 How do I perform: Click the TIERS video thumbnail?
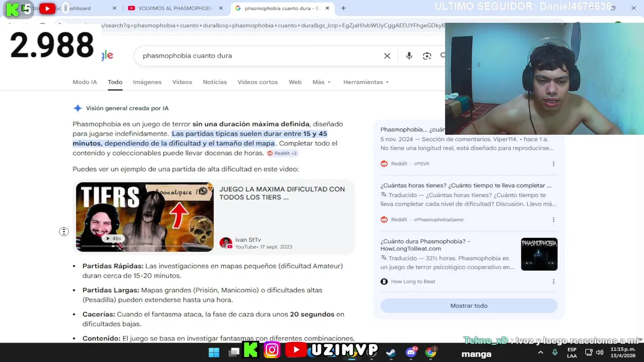coord(145,217)
